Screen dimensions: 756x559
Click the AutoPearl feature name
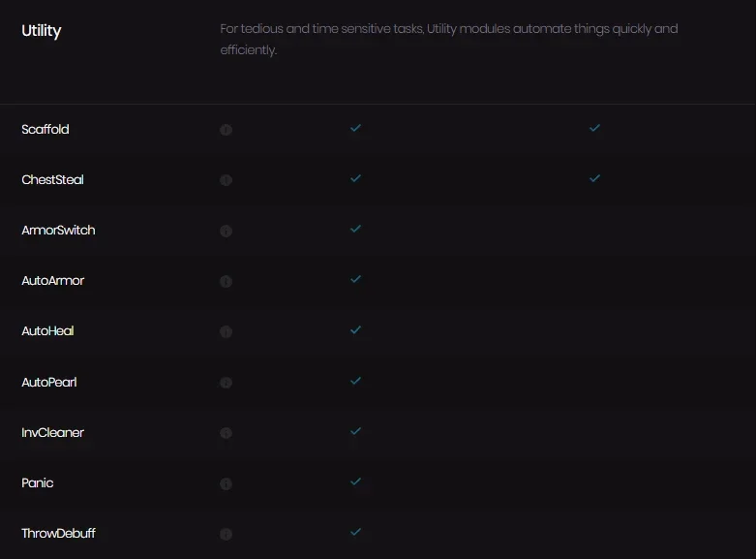[x=49, y=383]
